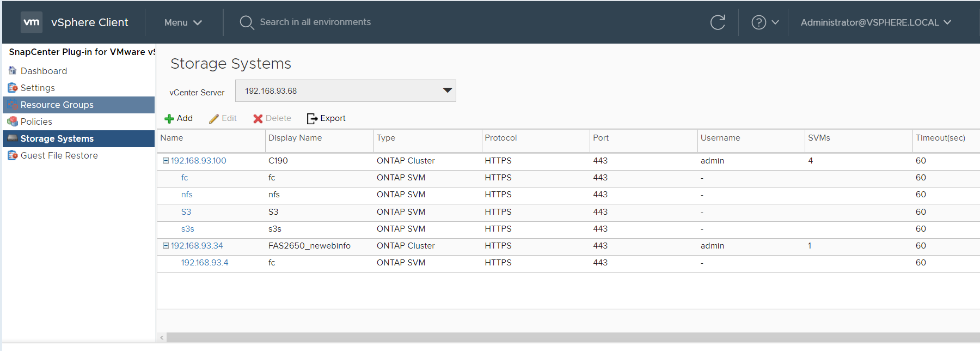
Task: Collapse the 192.168.93.100 cluster row
Action: (166, 161)
